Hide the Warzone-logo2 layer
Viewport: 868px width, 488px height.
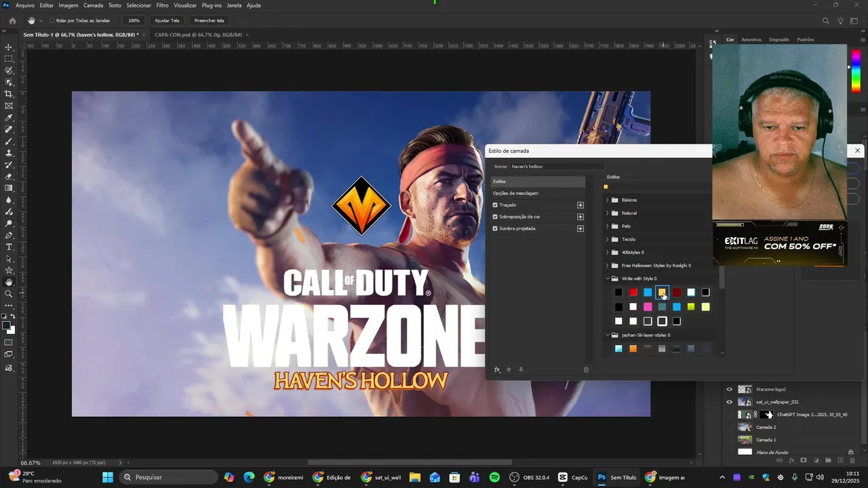730,389
